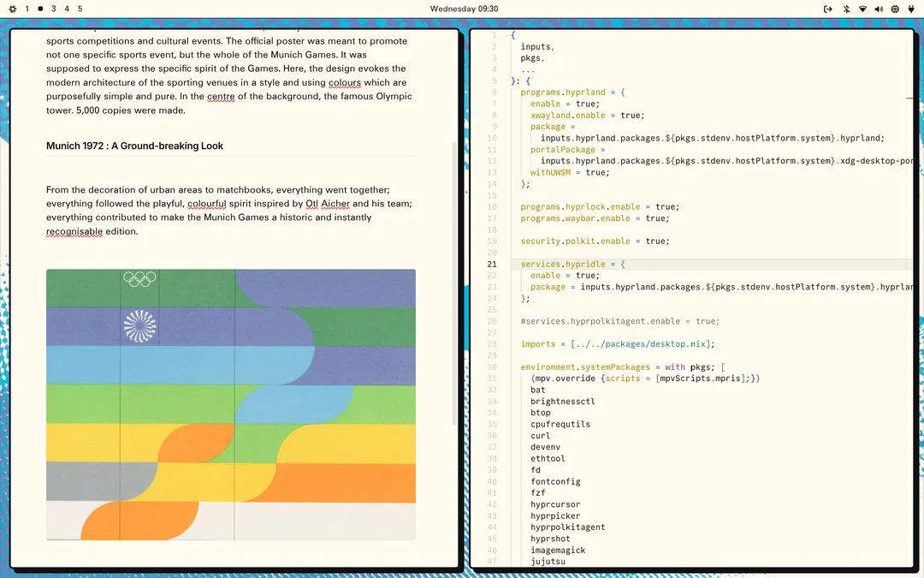The image size is (924, 578).
Task: Click the logout icon in the top bar
Action: click(827, 9)
